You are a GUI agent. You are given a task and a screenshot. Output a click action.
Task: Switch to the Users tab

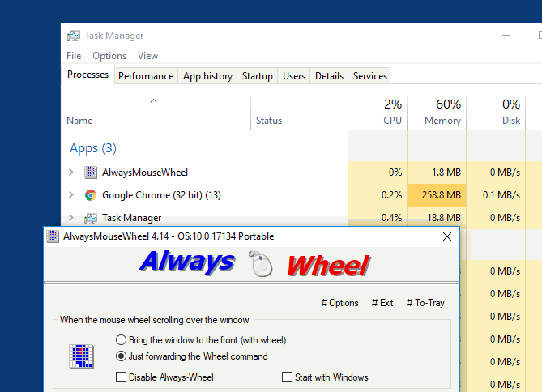(294, 76)
